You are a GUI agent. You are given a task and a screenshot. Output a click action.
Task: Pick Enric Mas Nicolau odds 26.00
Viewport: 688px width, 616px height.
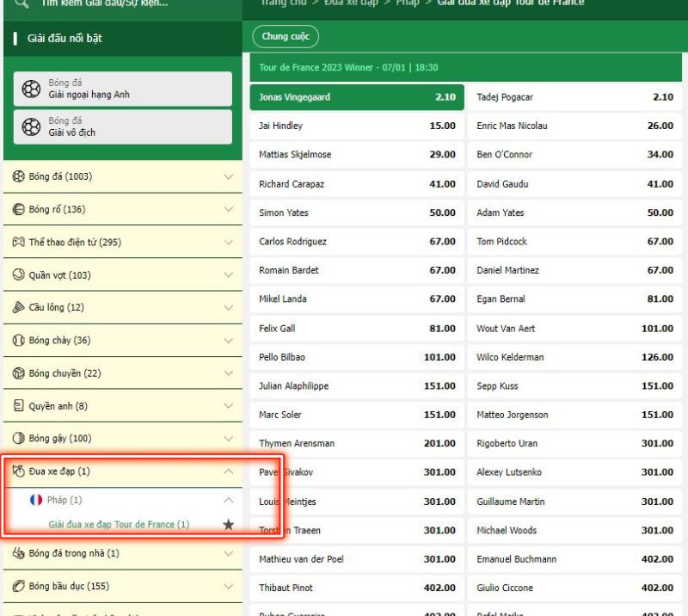(574, 126)
